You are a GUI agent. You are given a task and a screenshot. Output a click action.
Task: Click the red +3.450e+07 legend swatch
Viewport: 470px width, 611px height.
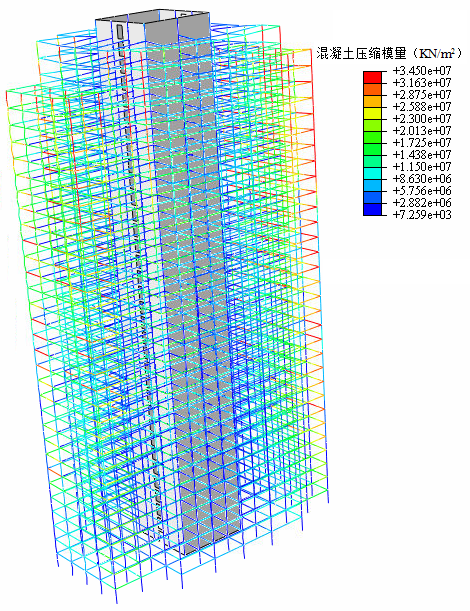tap(372, 77)
